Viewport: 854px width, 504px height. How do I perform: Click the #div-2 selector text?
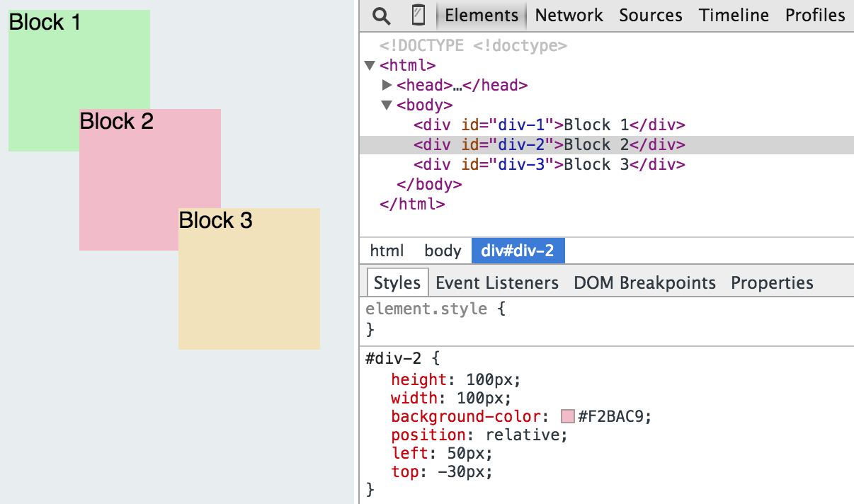393,358
